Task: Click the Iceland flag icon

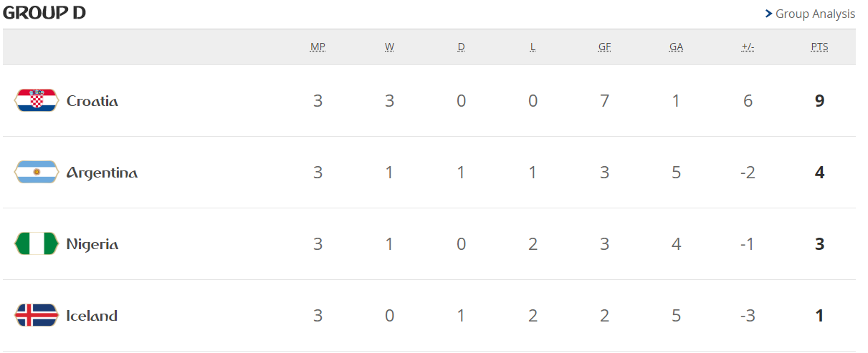Action: [x=36, y=316]
